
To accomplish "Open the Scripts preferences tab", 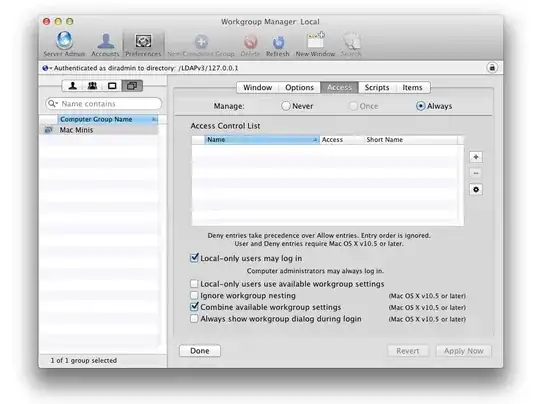I will pyautogui.click(x=377, y=87).
